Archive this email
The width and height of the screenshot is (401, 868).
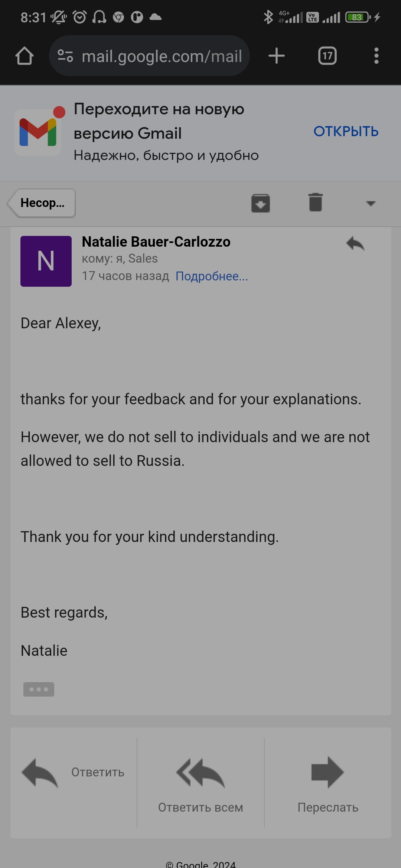point(260,203)
